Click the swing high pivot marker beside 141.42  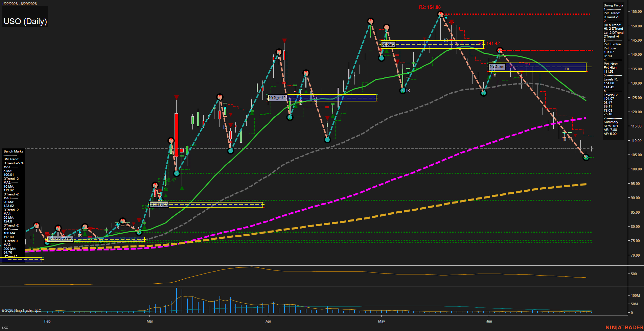(500, 51)
